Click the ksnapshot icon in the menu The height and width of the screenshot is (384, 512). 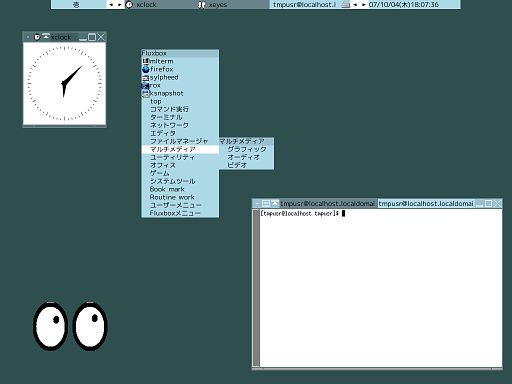coord(145,93)
